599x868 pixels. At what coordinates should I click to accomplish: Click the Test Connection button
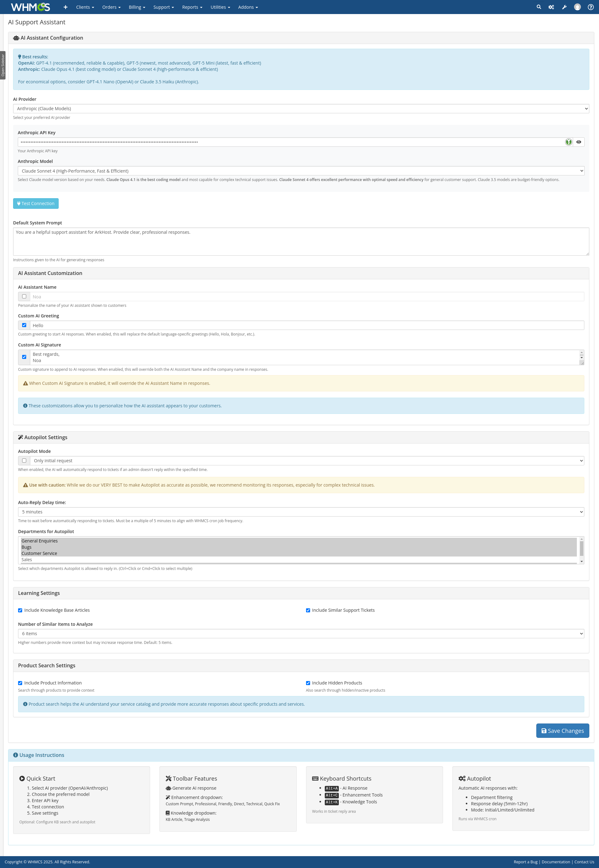click(36, 204)
